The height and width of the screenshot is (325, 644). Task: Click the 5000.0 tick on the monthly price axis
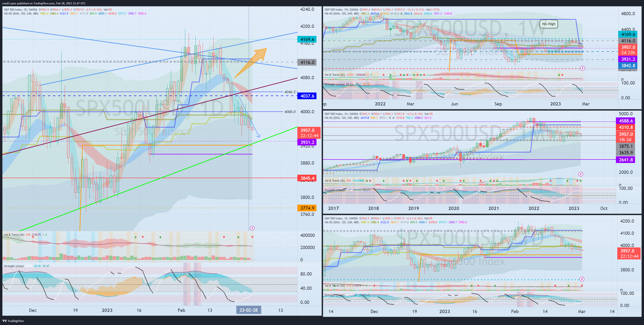tap(626, 114)
